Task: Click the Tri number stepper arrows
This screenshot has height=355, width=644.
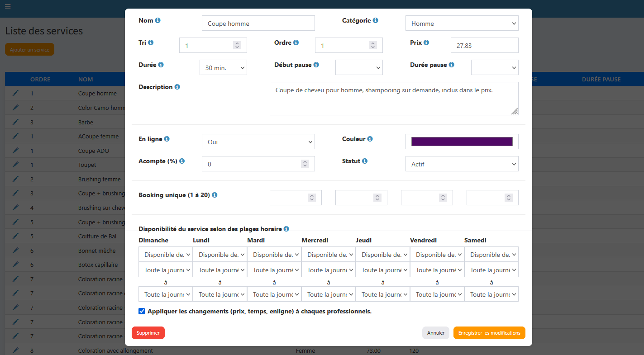Action: pos(237,45)
